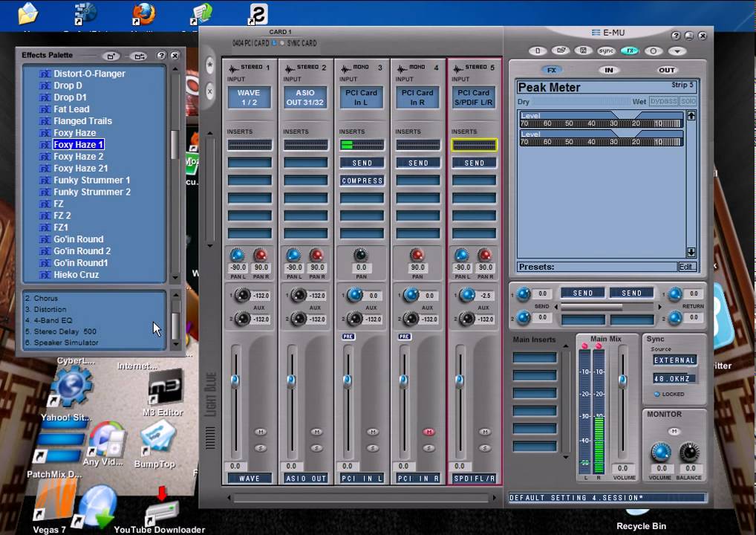Select the Fat Lead effect preset

pos(71,109)
